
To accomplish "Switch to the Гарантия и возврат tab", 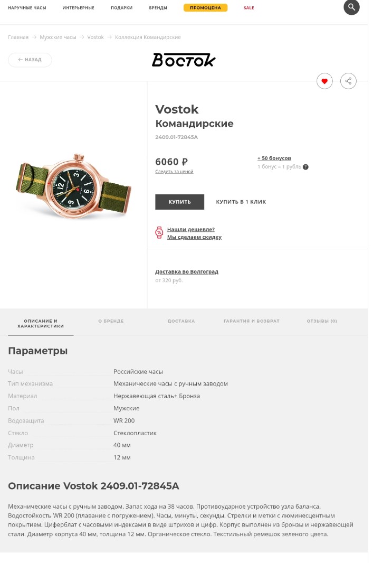I will click(x=252, y=321).
